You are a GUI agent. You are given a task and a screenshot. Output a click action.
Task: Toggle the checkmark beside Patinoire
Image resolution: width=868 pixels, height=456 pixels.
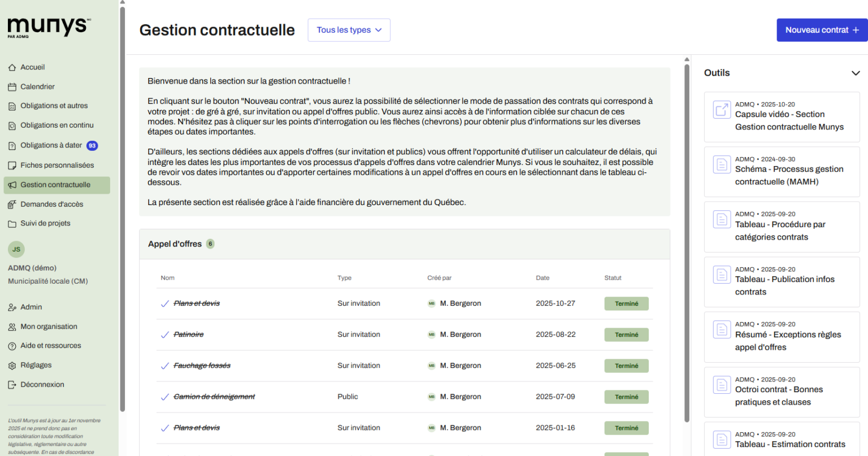(164, 335)
